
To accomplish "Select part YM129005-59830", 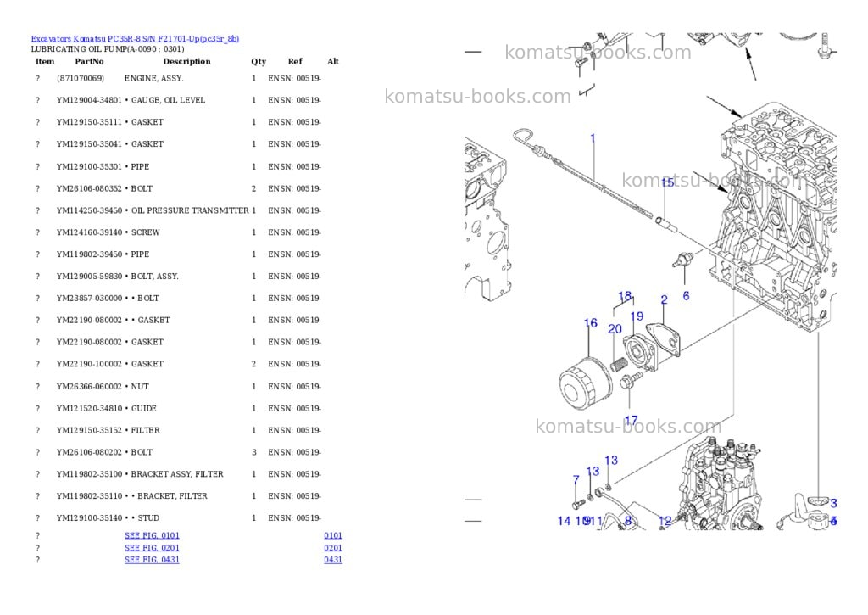I will [x=89, y=276].
